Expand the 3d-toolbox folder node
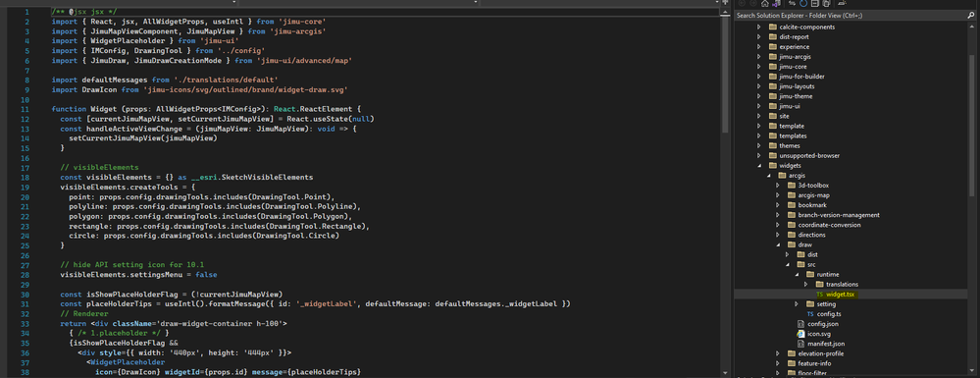Viewport: 980px width, 378px height. click(778, 186)
